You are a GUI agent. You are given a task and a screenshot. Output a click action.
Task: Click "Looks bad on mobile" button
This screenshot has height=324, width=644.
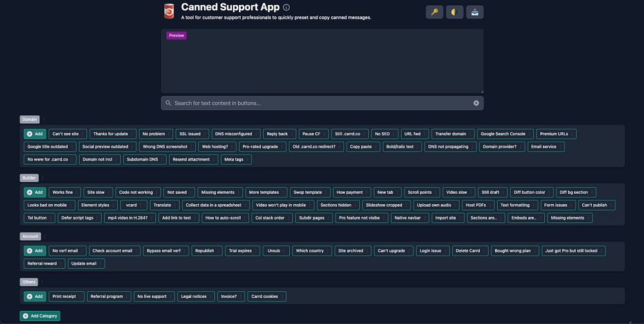50,205
